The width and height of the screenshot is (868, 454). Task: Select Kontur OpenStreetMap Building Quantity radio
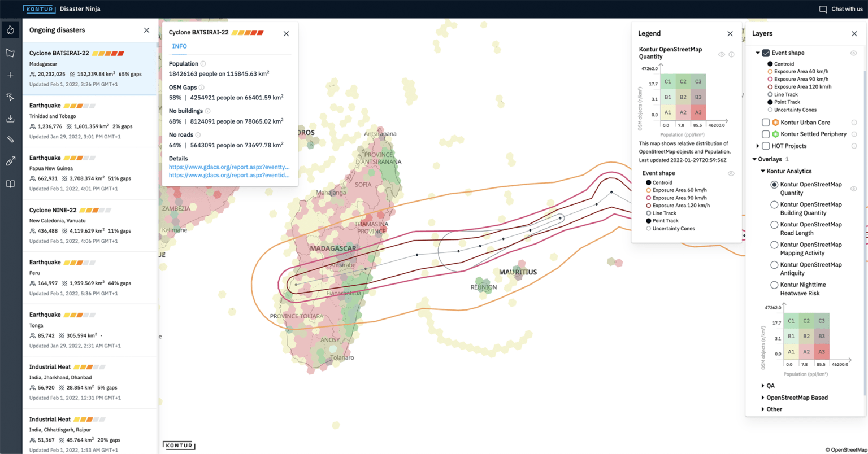(774, 204)
